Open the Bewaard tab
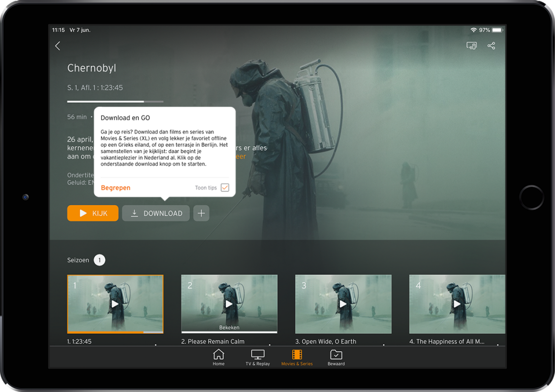Viewport: 555px width, 392px height. [x=336, y=358]
